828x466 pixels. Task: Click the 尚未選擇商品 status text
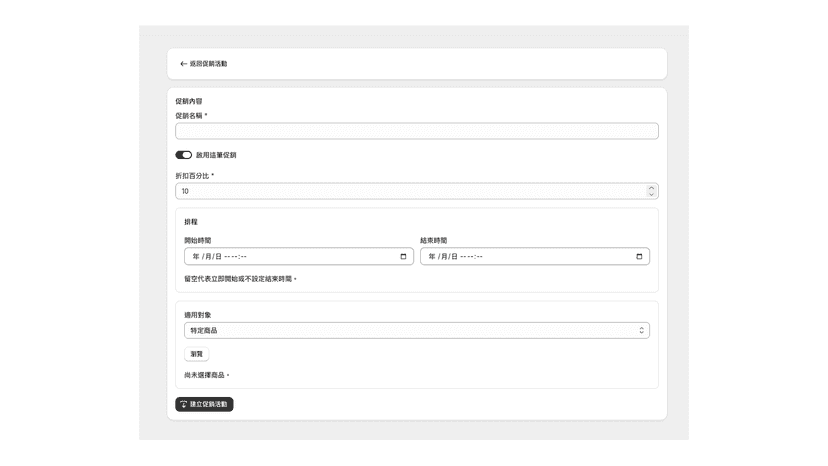tap(206, 375)
